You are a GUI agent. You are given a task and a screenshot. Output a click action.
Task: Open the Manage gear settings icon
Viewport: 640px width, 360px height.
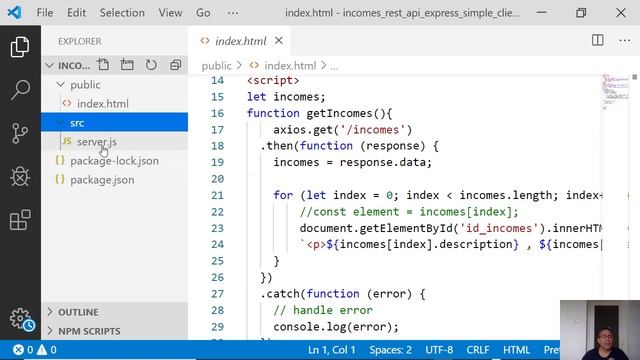coord(21,319)
